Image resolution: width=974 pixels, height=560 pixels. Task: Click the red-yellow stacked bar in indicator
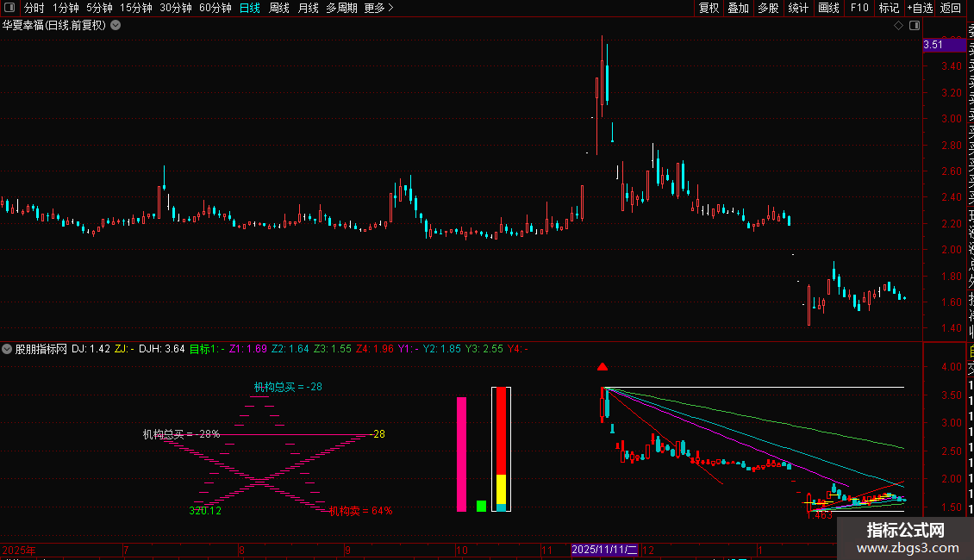click(502, 450)
